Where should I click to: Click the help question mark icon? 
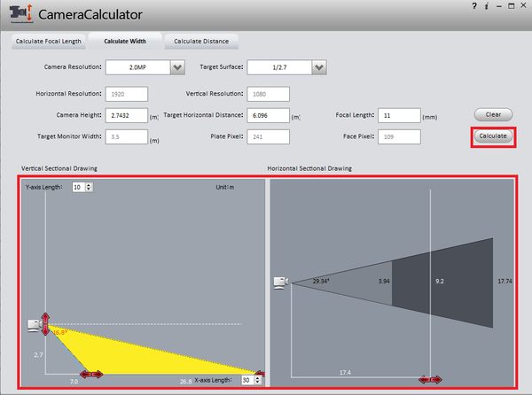(x=474, y=6)
